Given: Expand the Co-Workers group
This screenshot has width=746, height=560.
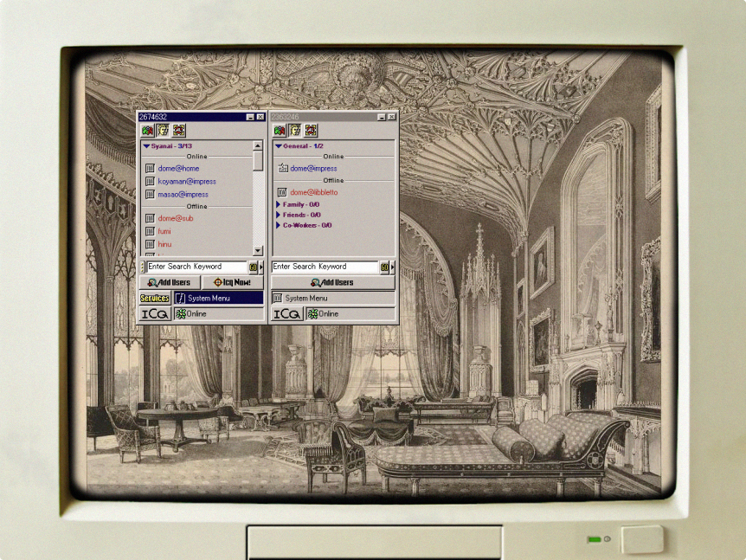Looking at the screenshot, I should [x=278, y=225].
